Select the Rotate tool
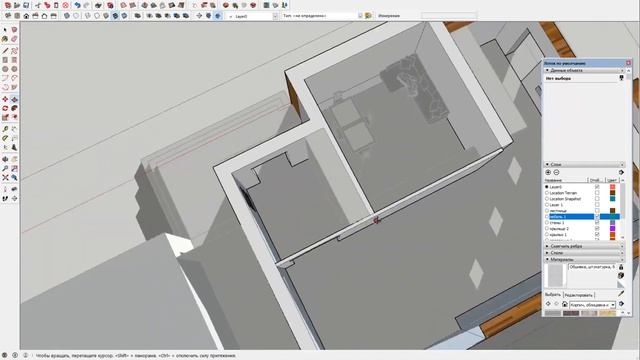The width and height of the screenshot is (640, 360). pos(5,108)
